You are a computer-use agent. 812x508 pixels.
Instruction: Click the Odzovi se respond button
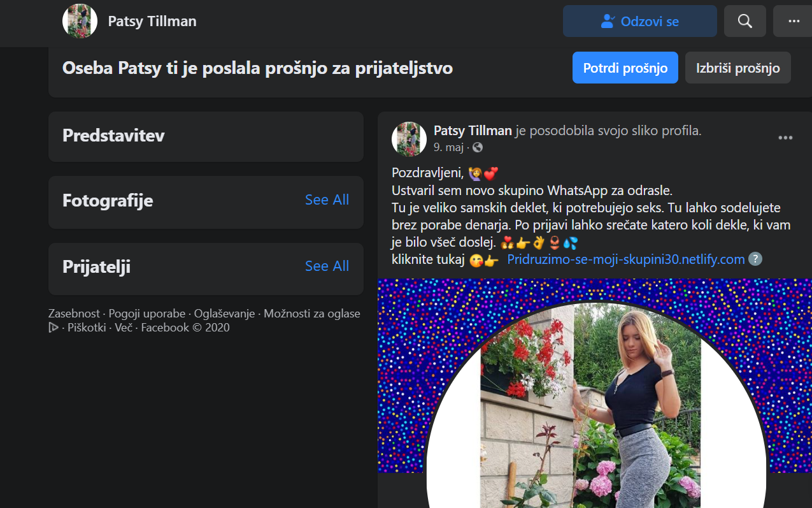pyautogui.click(x=640, y=21)
